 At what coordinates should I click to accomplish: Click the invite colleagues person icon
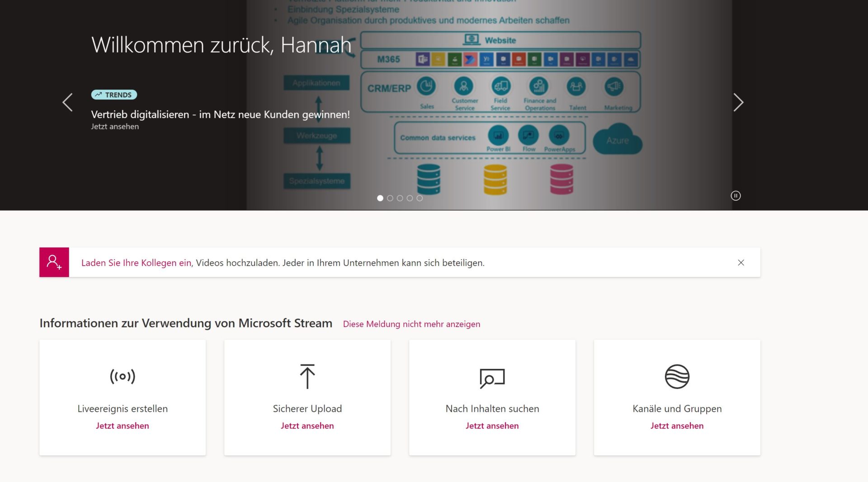coord(54,262)
